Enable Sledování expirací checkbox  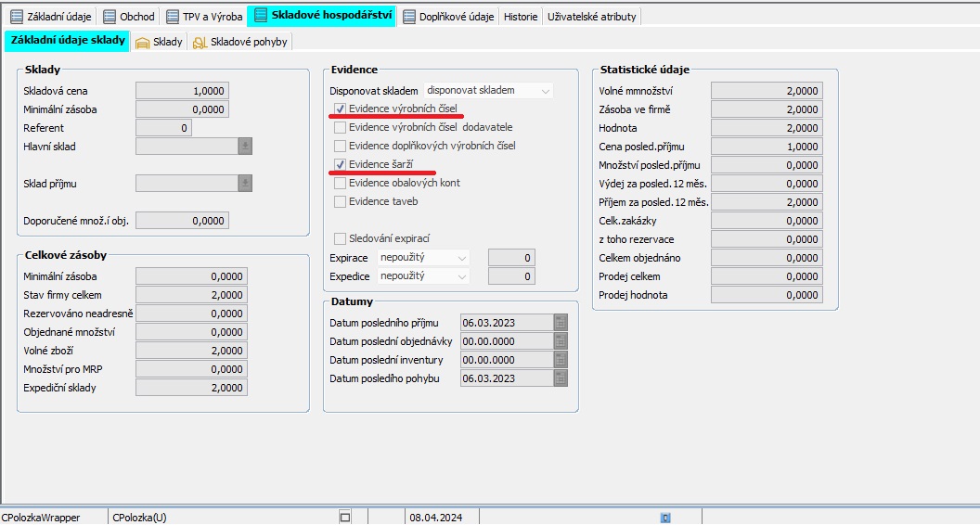click(x=340, y=238)
